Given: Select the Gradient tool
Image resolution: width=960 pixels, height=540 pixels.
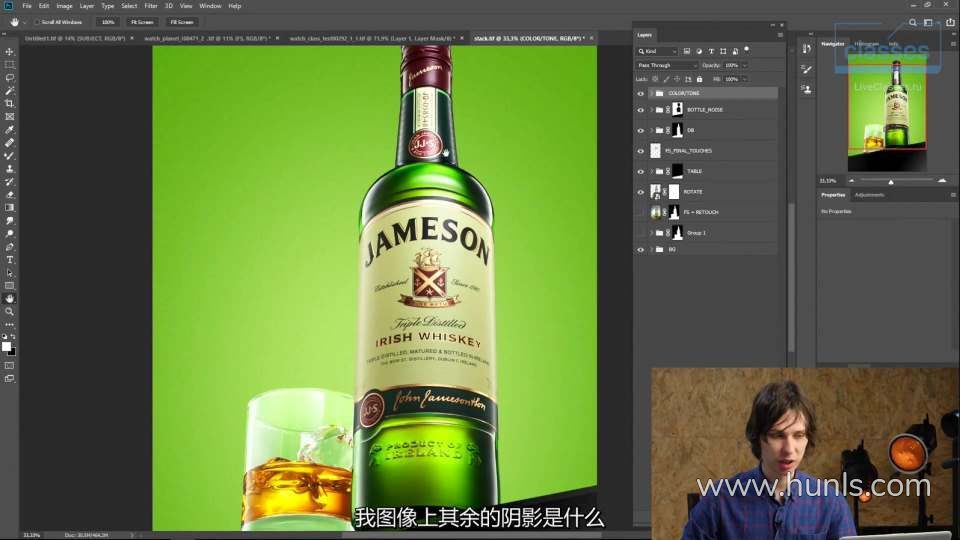Looking at the screenshot, I should pos(9,208).
